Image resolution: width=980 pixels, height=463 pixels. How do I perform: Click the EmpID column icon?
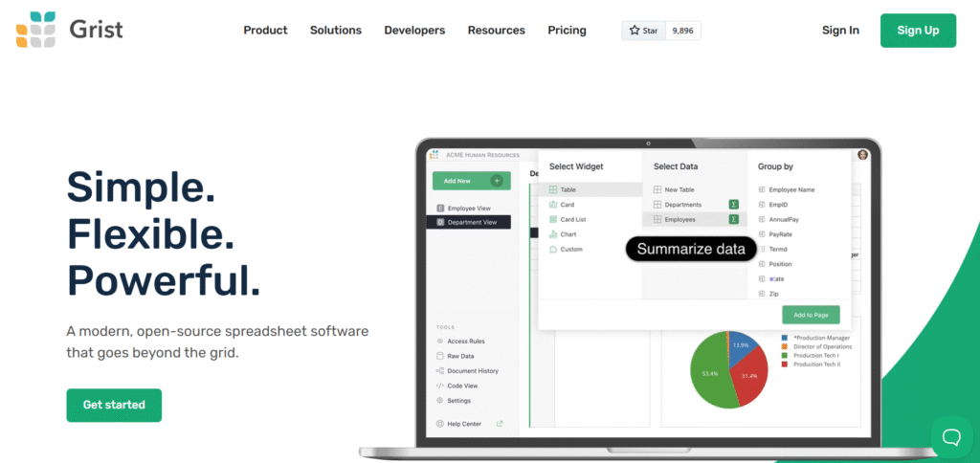pyautogui.click(x=761, y=205)
